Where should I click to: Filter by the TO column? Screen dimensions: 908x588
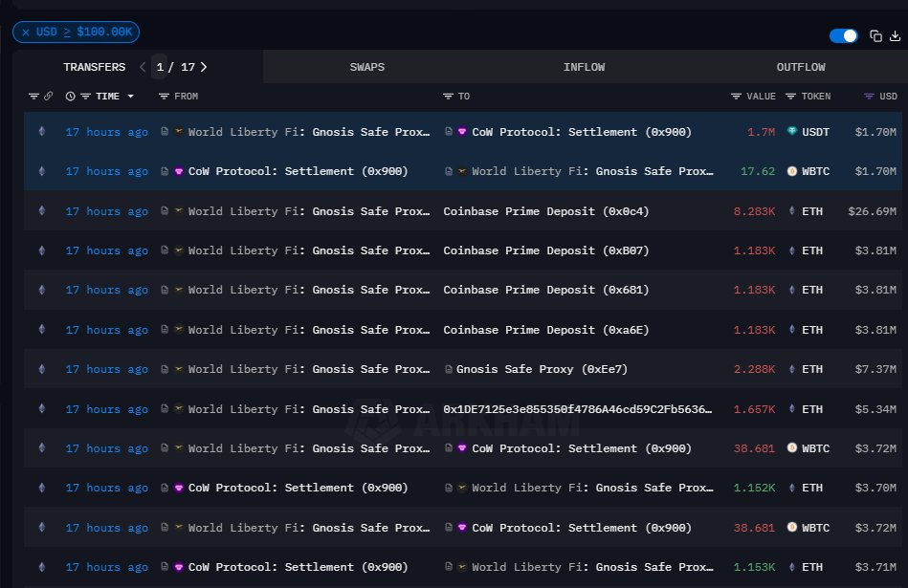(x=448, y=96)
